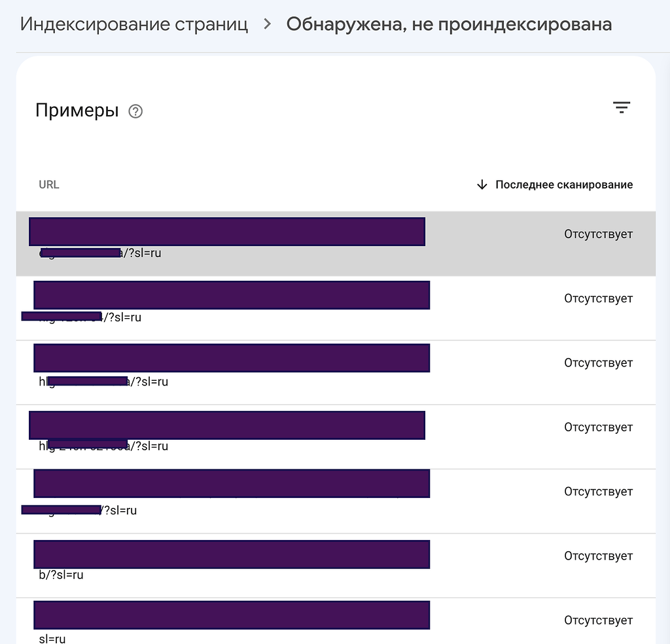Image resolution: width=670 pixels, height=644 pixels.
Task: Select the URL ending with sl=ru at bottom
Action: [231, 622]
